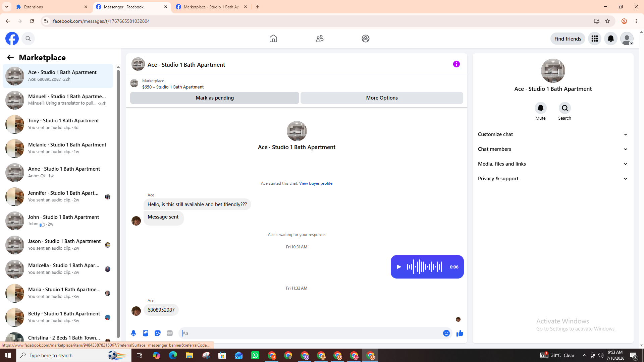Open the Windows Start menu
Screen dimensions: 644x362
point(8,355)
